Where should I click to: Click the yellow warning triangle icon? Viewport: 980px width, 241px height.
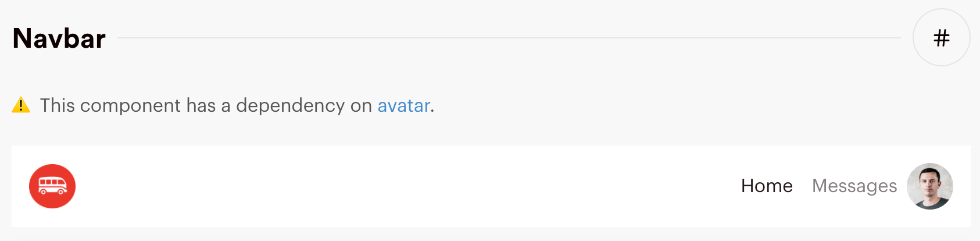[21, 105]
